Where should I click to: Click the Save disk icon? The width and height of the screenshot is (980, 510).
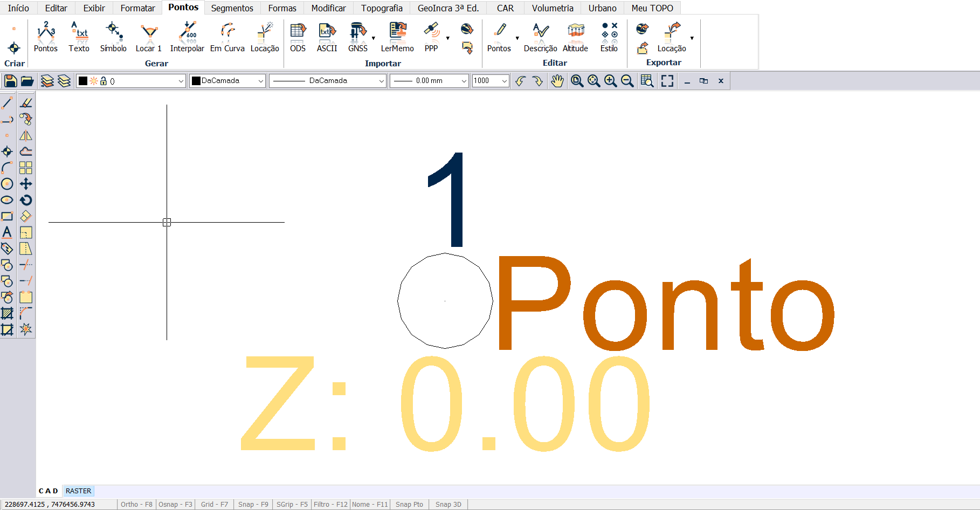[10, 81]
